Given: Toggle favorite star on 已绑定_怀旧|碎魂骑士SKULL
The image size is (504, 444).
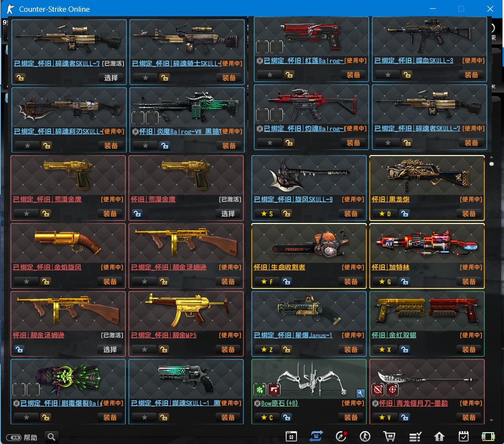Looking at the screenshot, I should (145, 78).
